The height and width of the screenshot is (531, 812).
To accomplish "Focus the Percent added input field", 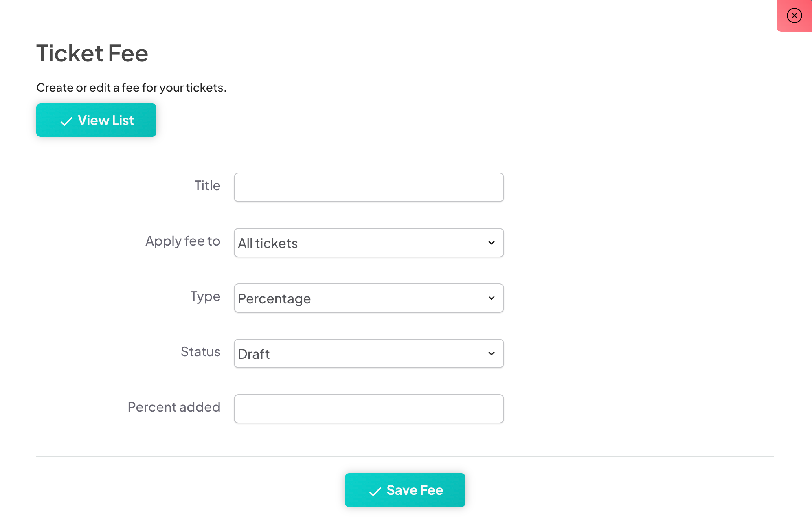I will [x=369, y=409].
